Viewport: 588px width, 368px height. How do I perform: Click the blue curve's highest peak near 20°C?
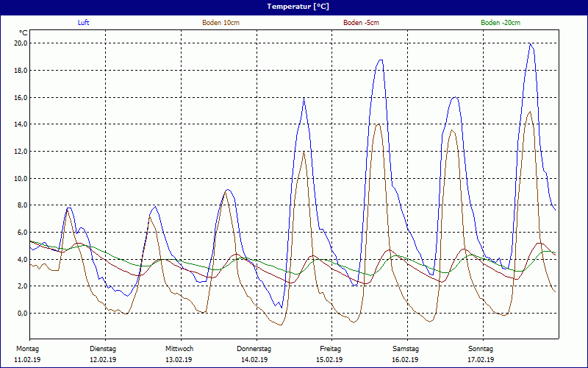point(530,44)
